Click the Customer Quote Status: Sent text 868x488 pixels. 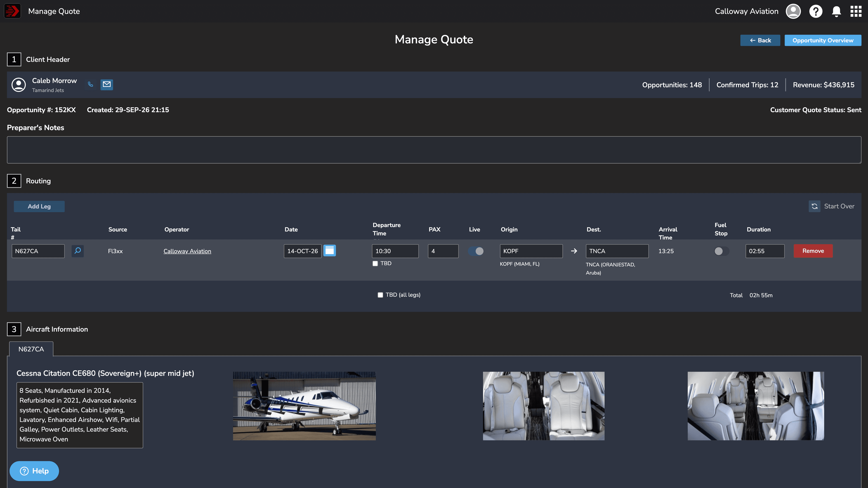pos(816,110)
